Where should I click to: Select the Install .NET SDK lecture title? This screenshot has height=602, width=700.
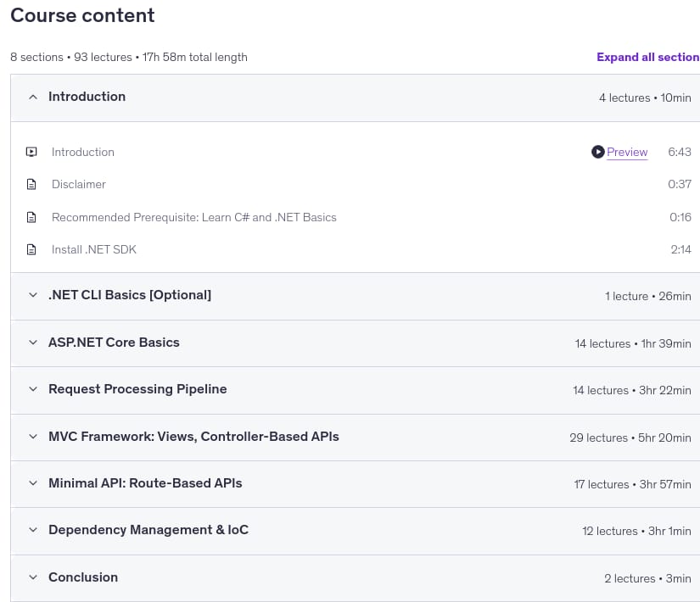point(93,249)
